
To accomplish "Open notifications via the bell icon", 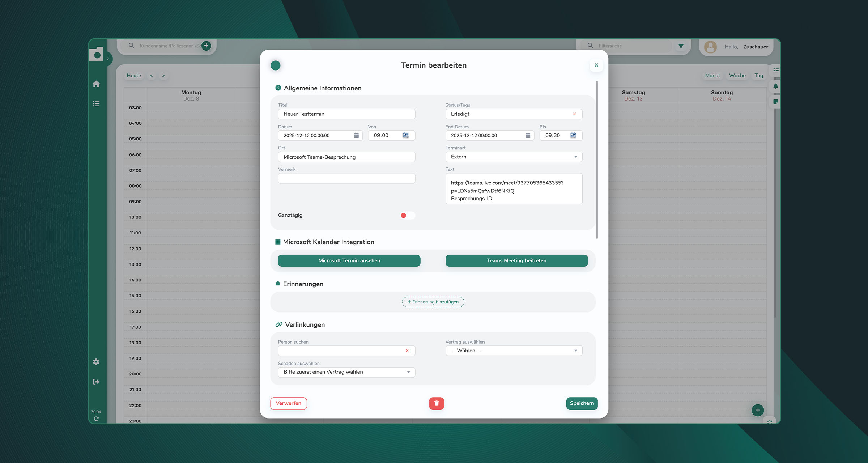I will pyautogui.click(x=775, y=86).
